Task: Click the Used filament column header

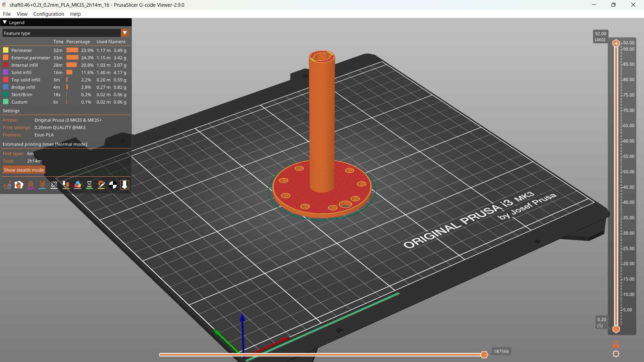Action: (x=111, y=42)
